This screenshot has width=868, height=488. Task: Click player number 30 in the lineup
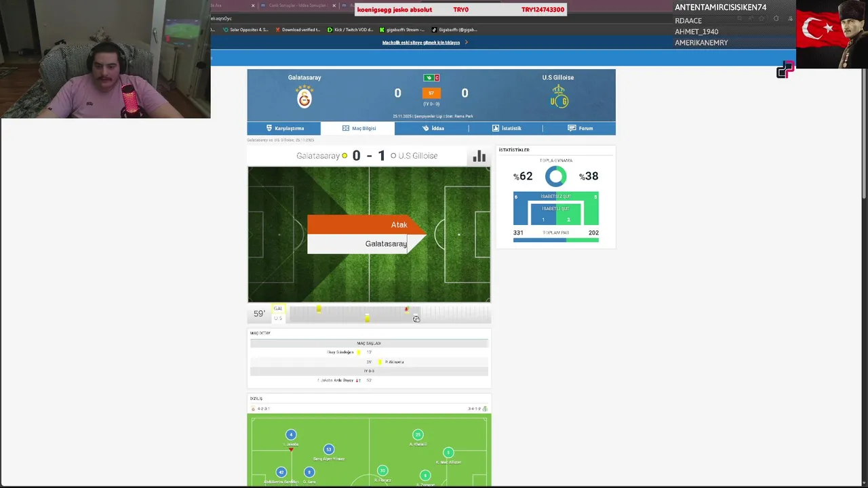[382, 470]
